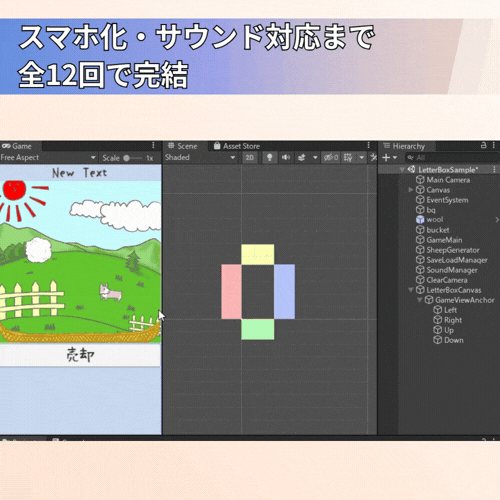Screen dimensions: 500x500
Task: Click the ClearCamera cube icon
Action: coord(420,280)
